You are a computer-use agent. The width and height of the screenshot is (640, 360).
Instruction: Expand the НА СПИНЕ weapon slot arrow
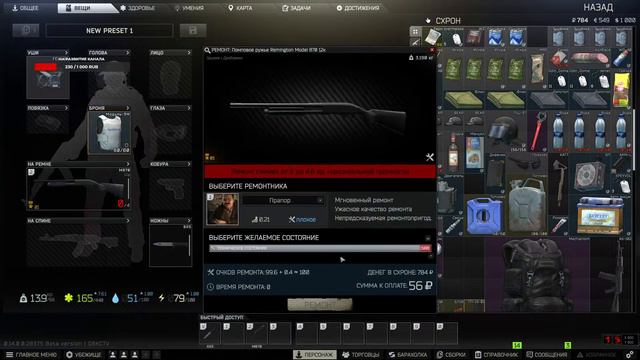(x=127, y=221)
